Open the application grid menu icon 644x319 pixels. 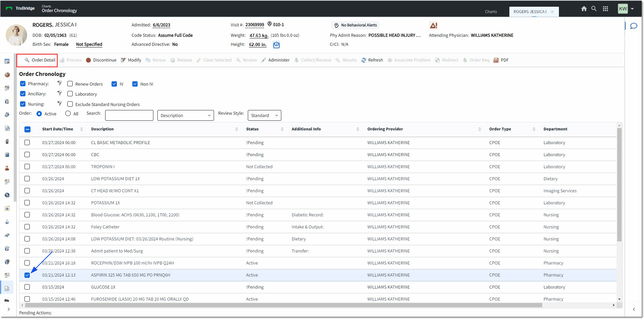[x=605, y=9]
